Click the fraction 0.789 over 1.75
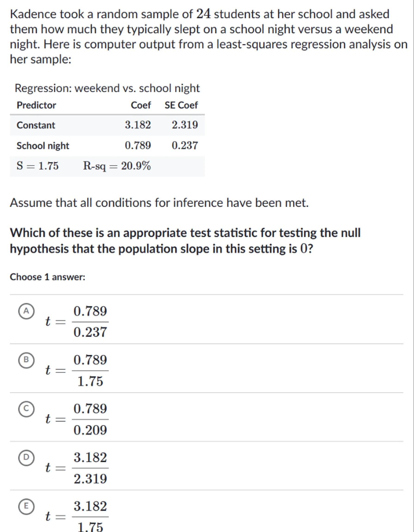Screen dimensions: 414x532 pos(90,370)
